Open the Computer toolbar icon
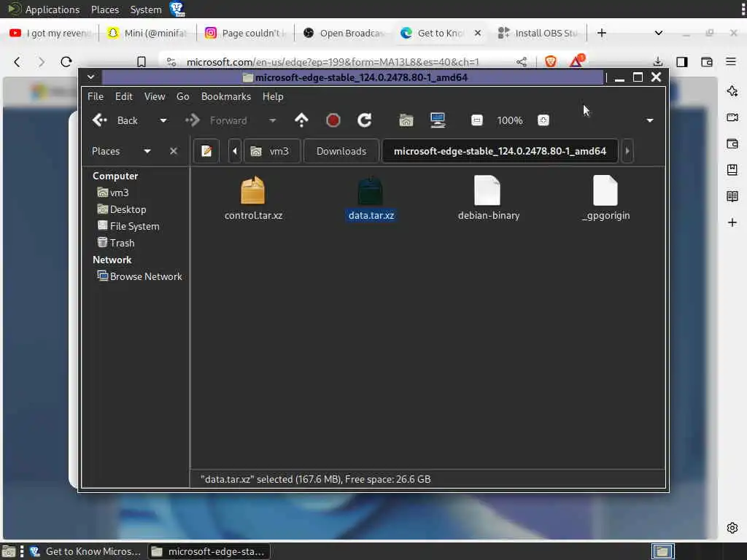 pyautogui.click(x=438, y=120)
